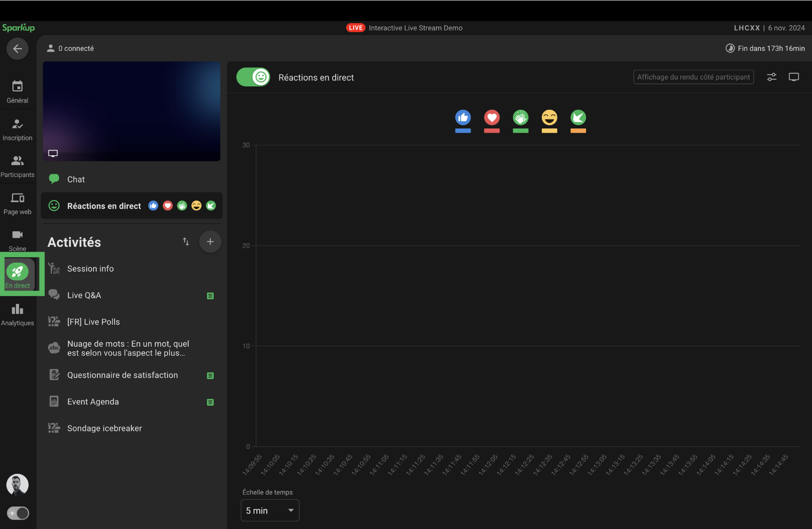Click the yellow color bar under laughing emoji
The width and height of the screenshot is (812, 529).
pyautogui.click(x=549, y=131)
